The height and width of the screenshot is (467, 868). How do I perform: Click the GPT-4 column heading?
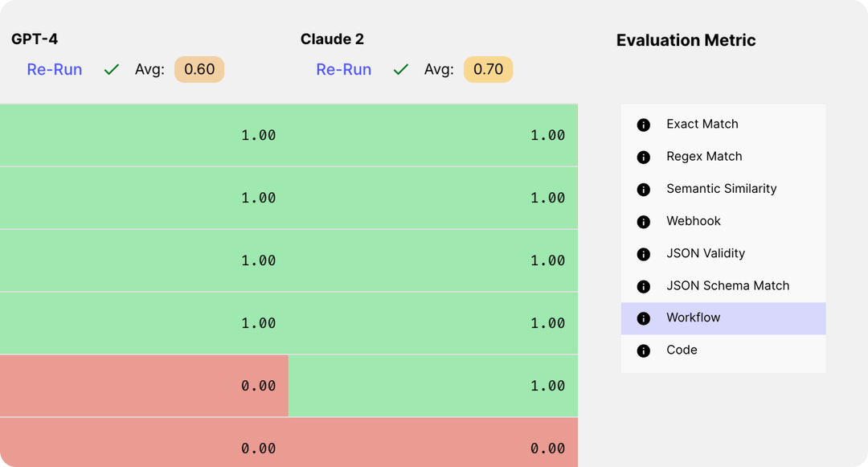click(35, 39)
